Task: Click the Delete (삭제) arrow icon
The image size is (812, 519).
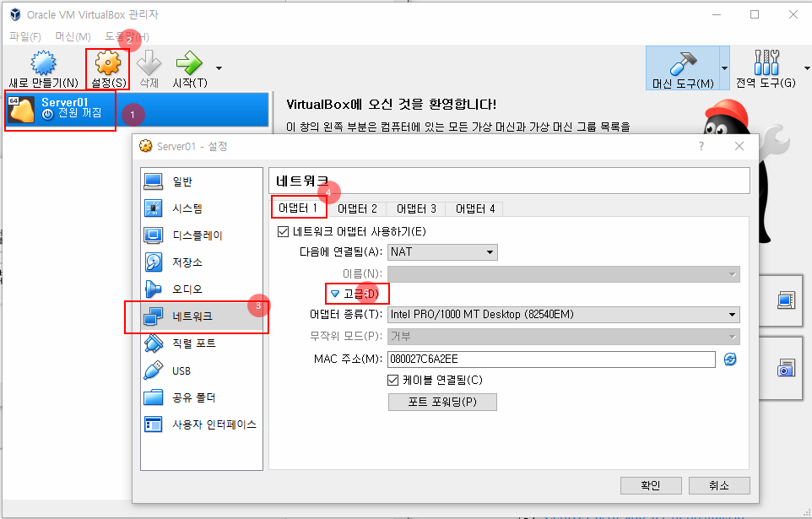Action: tap(149, 63)
